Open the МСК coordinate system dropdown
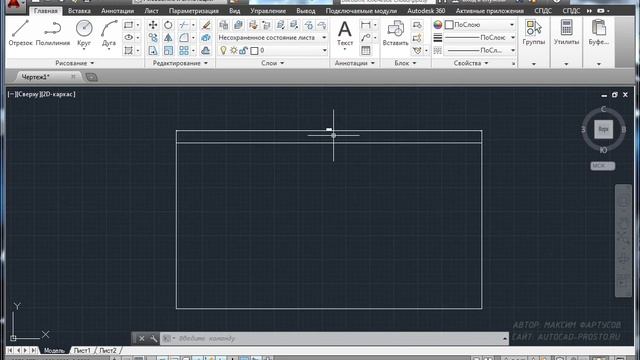Image resolution: width=640 pixels, height=360 pixels. 602,166
